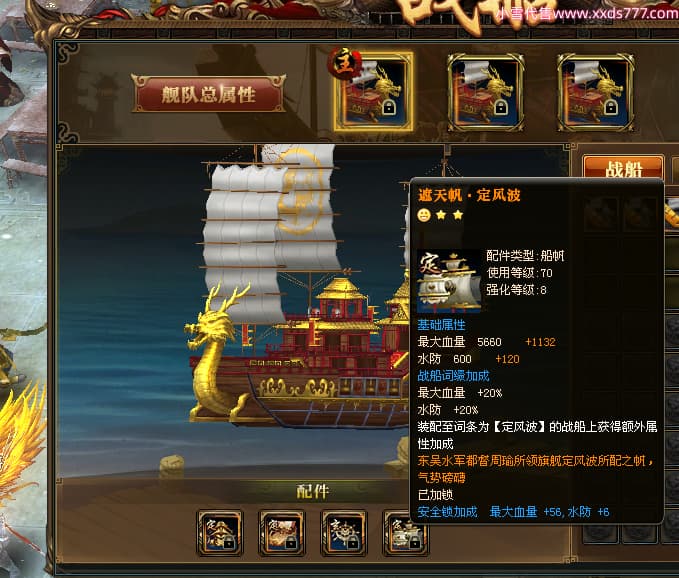Select the second dragon ship slot

pos(485,92)
